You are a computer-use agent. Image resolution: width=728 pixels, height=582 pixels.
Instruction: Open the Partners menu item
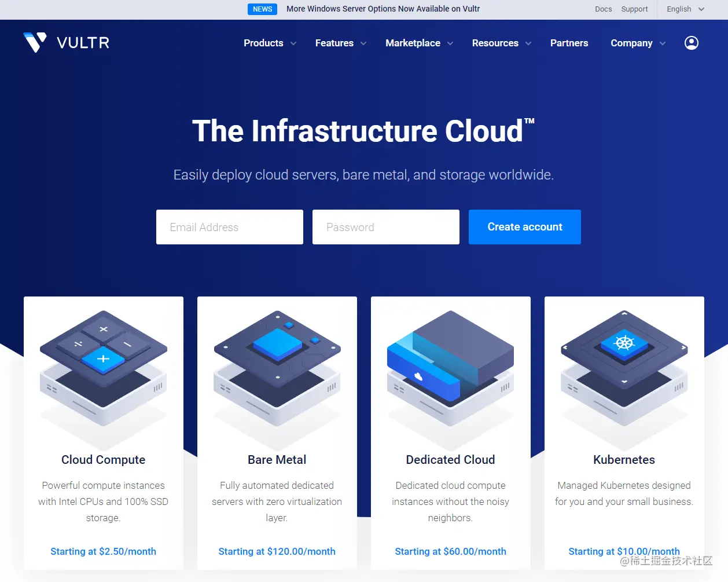(569, 43)
